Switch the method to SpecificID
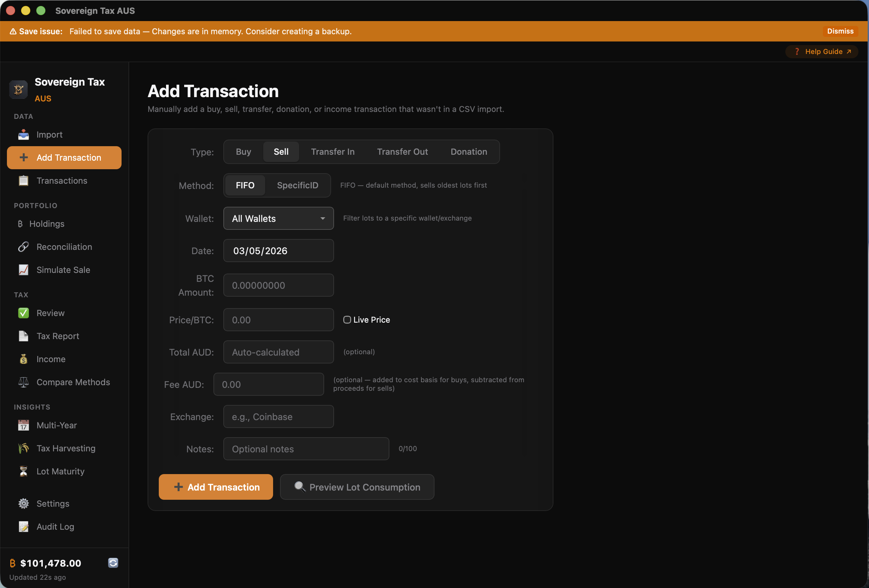Viewport: 869px width, 588px height. point(297,185)
